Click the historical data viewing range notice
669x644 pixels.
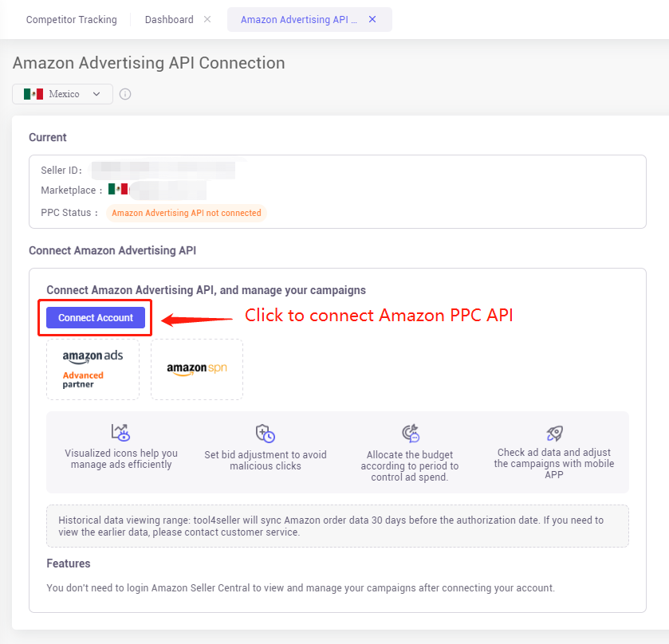pyautogui.click(x=337, y=526)
